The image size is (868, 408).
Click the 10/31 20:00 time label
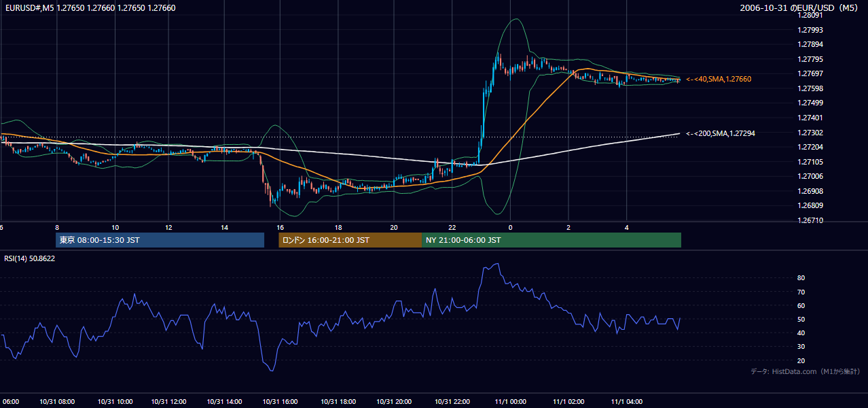coord(395,401)
